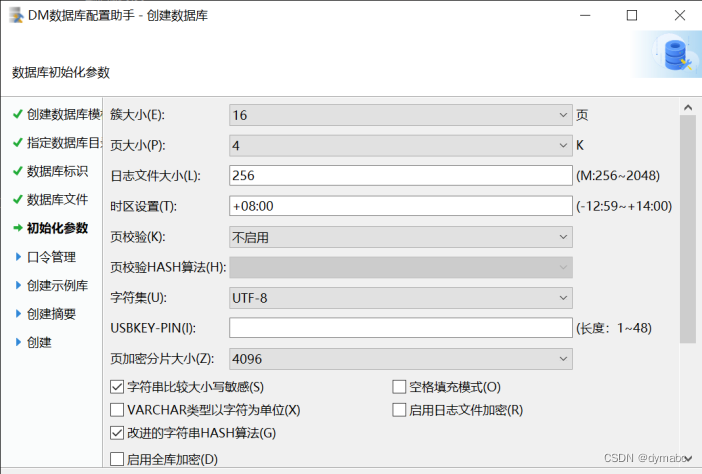Image resolution: width=702 pixels, height=474 pixels.
Task: Click blue triangle beside 创建摘要 step
Action: [18, 314]
